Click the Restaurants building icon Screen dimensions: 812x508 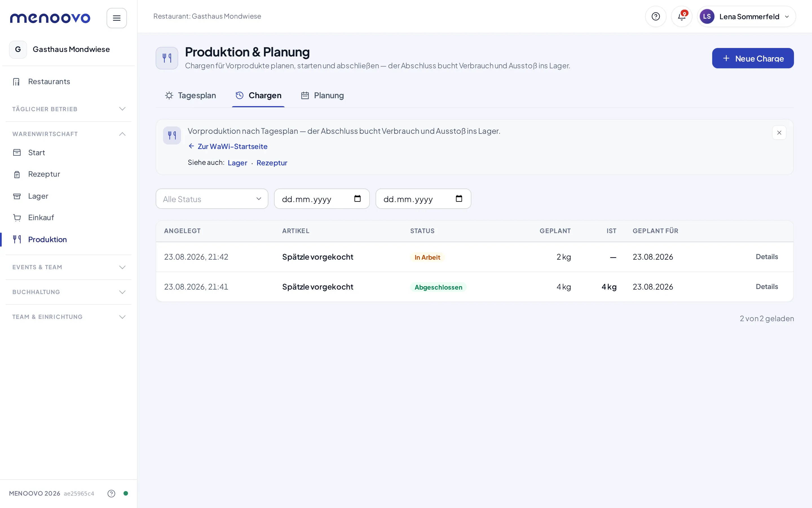pos(16,82)
